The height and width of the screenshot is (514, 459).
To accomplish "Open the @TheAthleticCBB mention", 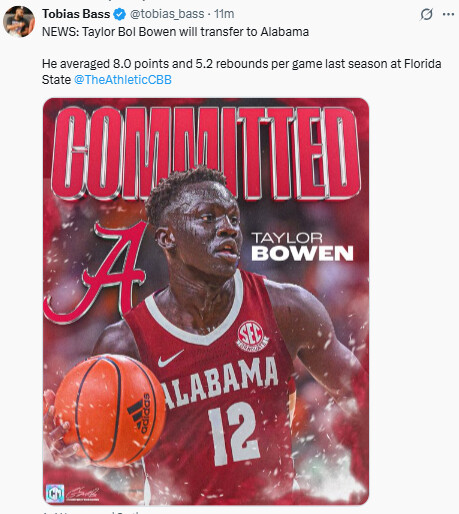I will coord(123,80).
